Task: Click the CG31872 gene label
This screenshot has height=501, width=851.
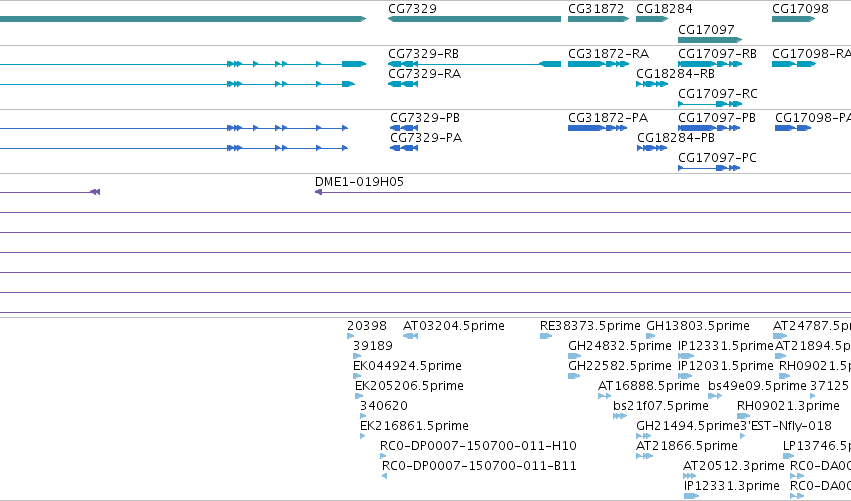Action: click(596, 9)
